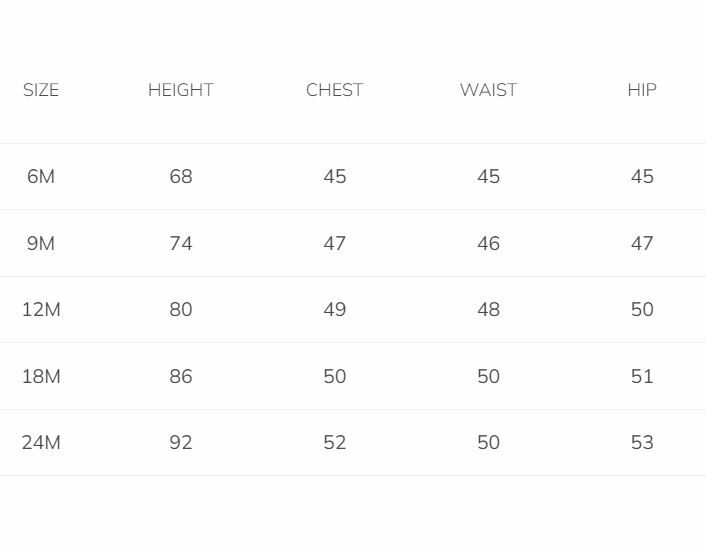Screen dimensions: 706x548
Task: Select the 18M size row label
Action: [41, 377]
